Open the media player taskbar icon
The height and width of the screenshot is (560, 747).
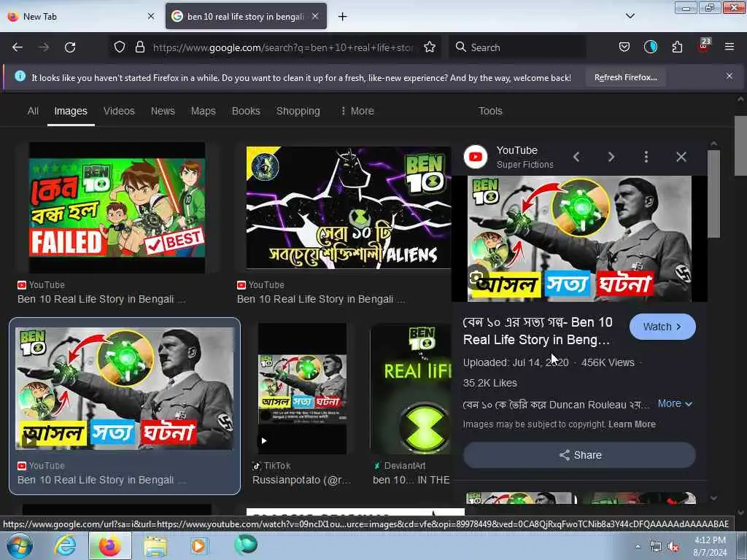(x=198, y=545)
